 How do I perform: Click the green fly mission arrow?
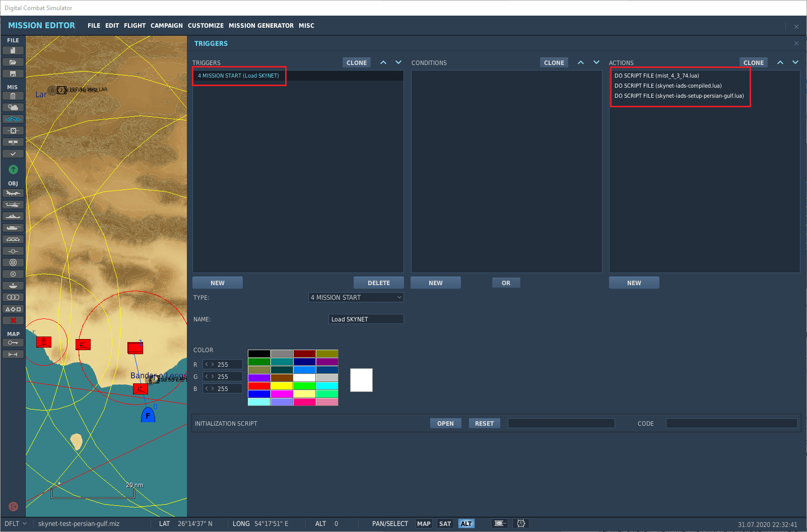[x=13, y=169]
